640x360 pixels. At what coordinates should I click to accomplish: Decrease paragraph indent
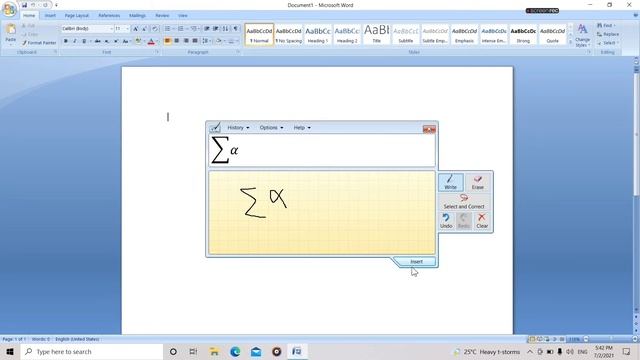[x=207, y=29]
